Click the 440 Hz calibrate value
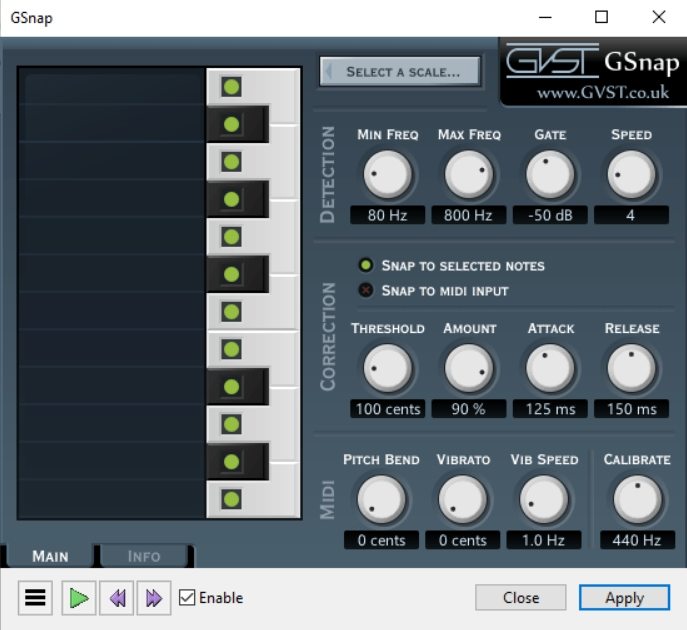687x630 pixels. coord(637,540)
